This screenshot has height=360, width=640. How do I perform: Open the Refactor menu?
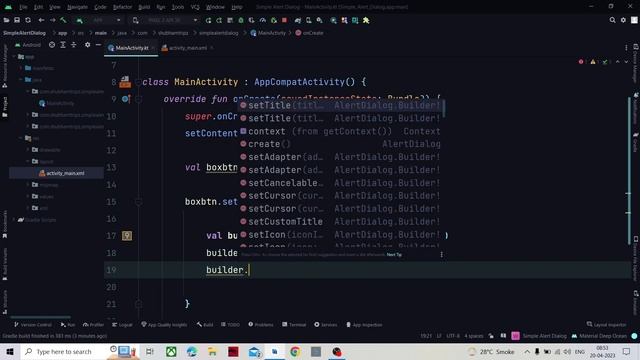pos(122,7)
